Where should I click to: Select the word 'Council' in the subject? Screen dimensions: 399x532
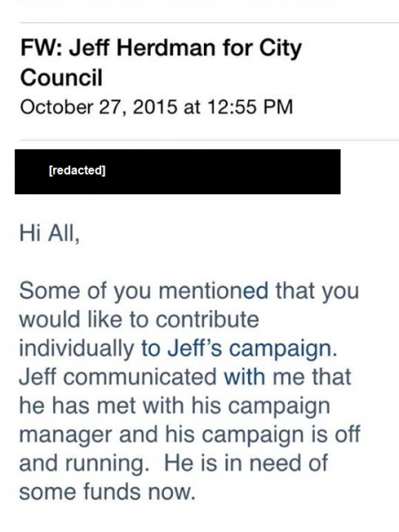(x=61, y=78)
